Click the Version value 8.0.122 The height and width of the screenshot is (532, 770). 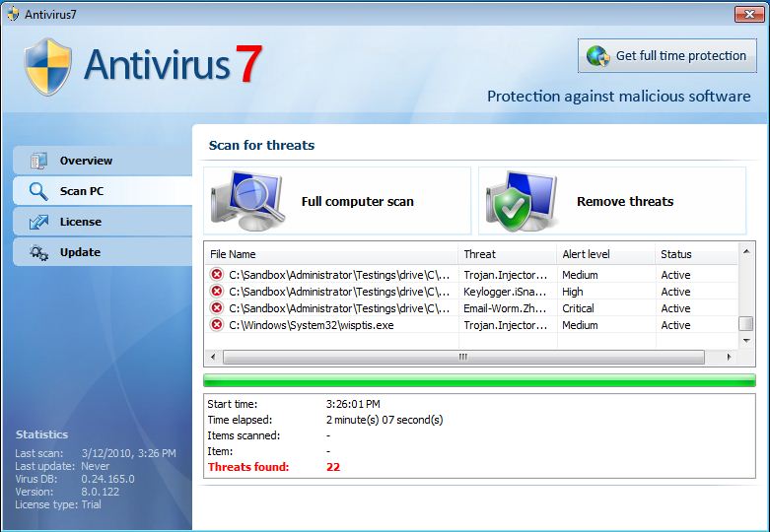(x=101, y=492)
